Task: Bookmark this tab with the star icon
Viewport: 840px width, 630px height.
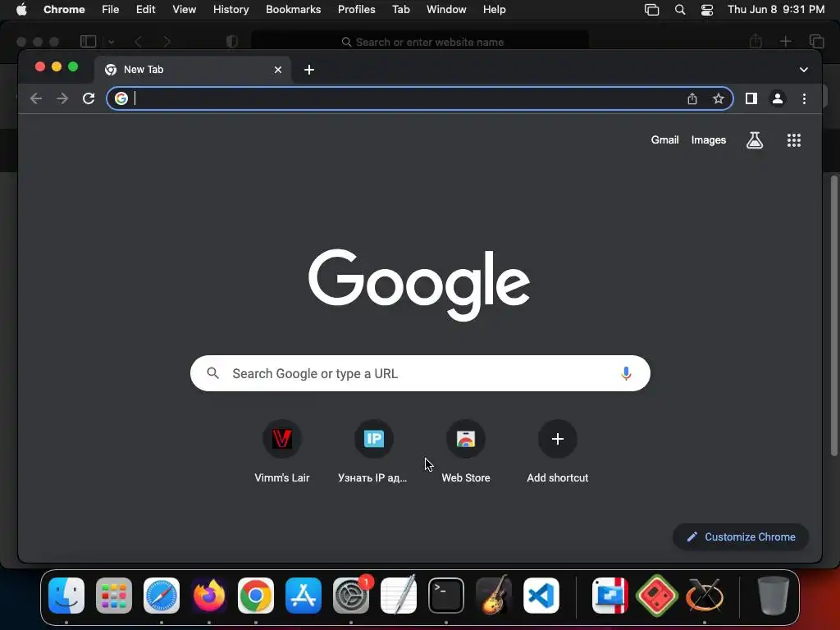Action: coord(719,98)
